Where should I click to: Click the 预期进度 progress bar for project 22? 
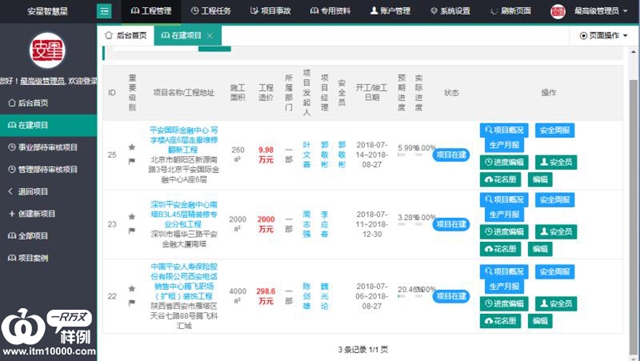coord(402,296)
